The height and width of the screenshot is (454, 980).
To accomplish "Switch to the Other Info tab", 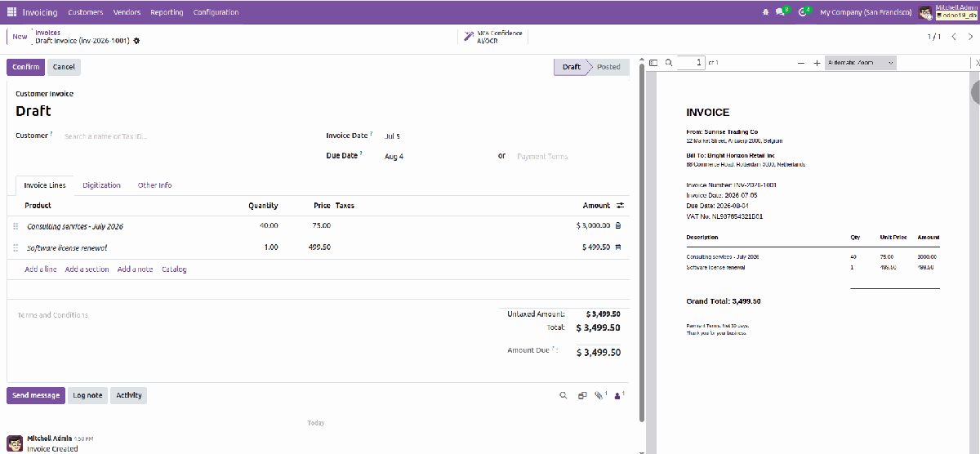I will point(154,185).
